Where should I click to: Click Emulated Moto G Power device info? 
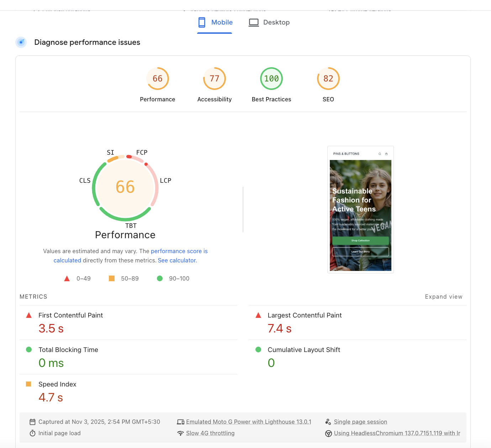coord(248,422)
